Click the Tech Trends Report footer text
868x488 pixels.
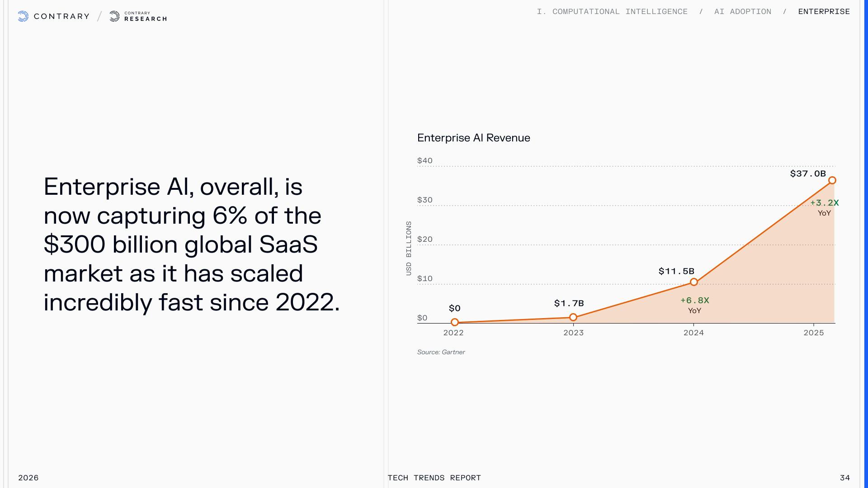(x=434, y=478)
